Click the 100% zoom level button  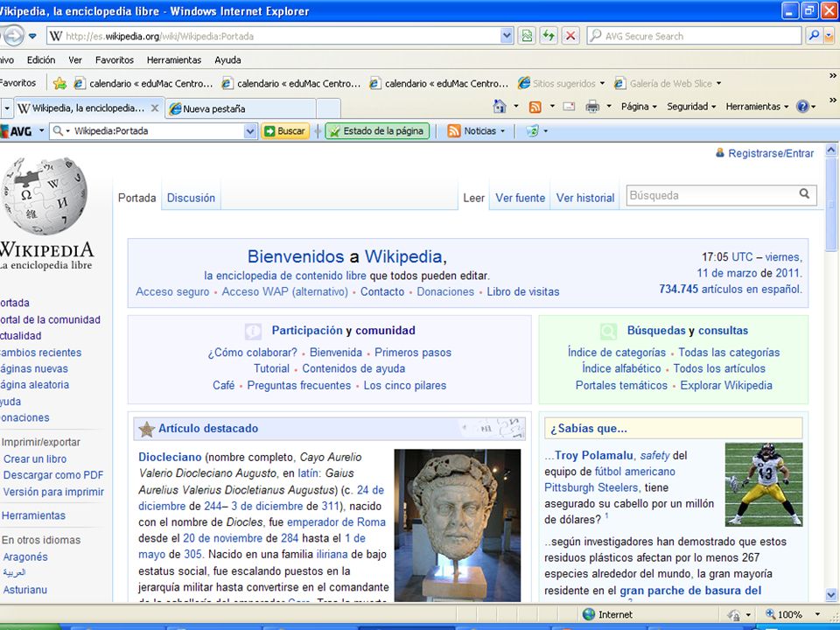pos(784,614)
